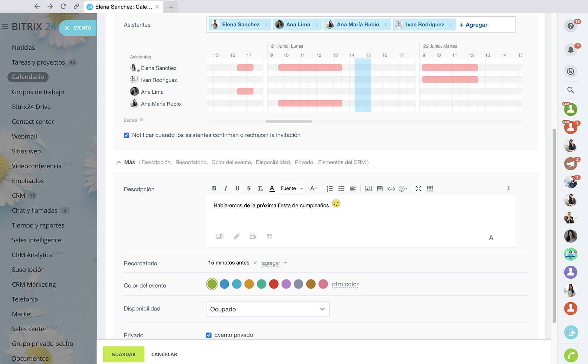588x364 pixels.
Task: Click the insert image icon
Action: (x=368, y=188)
